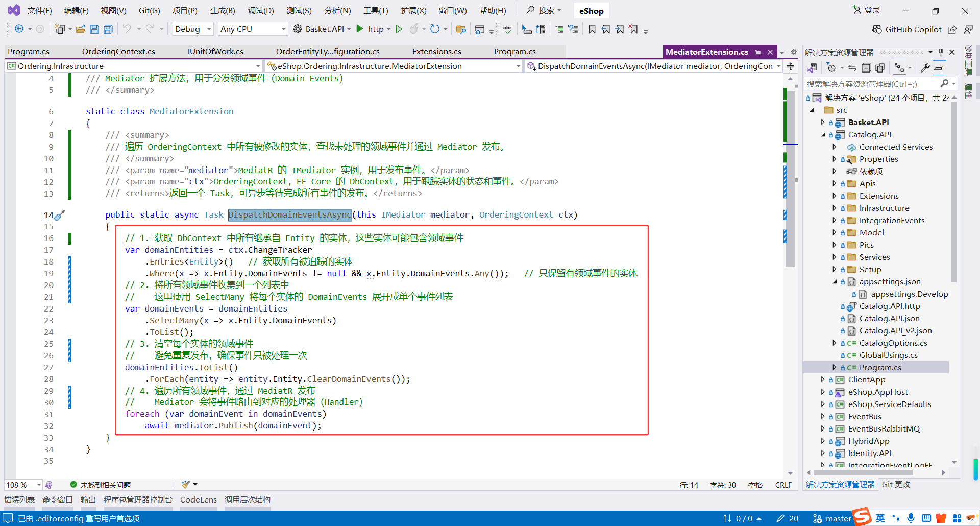Open the New Project icon on the toolbar
The height and width of the screenshot is (526, 980).
pyautogui.click(x=60, y=29)
